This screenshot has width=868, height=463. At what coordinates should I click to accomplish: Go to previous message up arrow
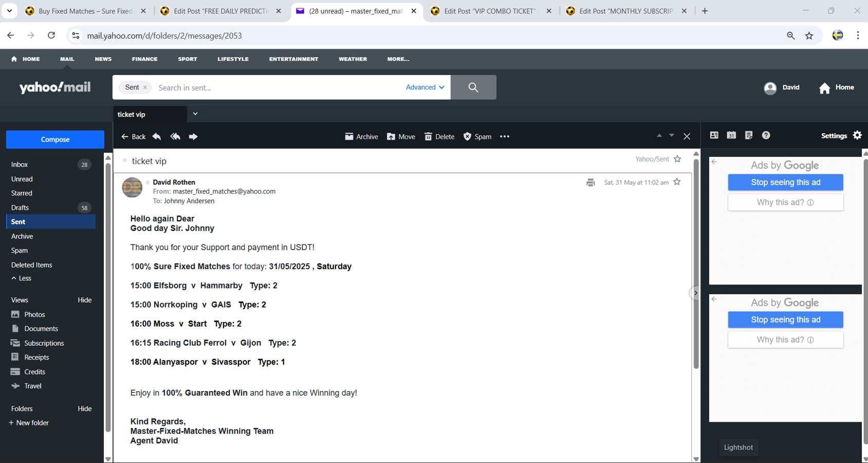tap(659, 136)
